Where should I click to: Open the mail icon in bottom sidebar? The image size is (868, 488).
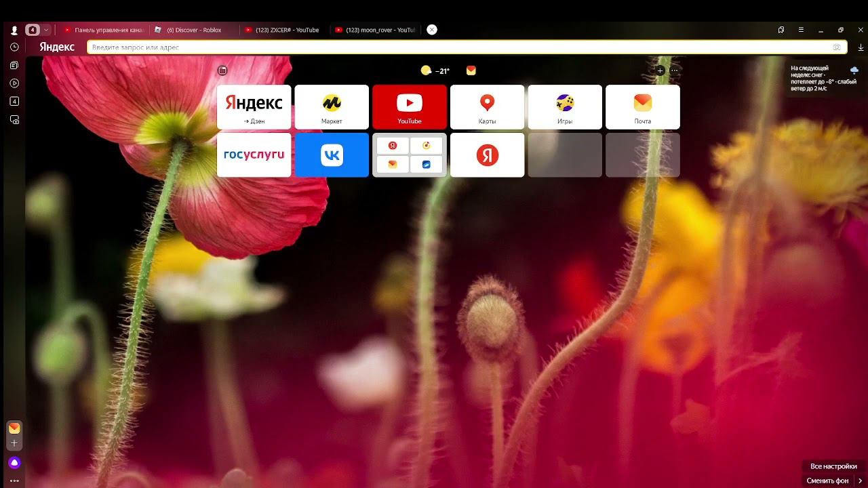coord(14,428)
